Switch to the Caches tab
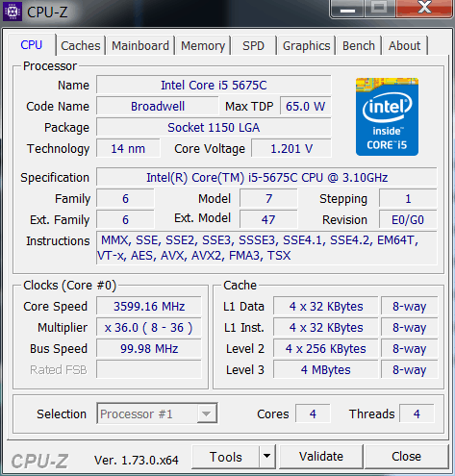 click(x=81, y=45)
